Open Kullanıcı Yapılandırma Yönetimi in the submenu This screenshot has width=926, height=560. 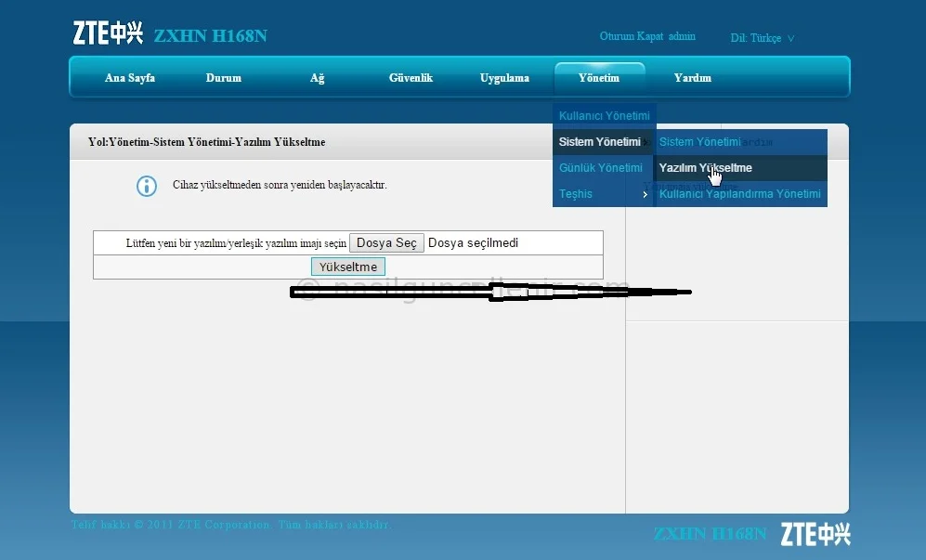[739, 194]
